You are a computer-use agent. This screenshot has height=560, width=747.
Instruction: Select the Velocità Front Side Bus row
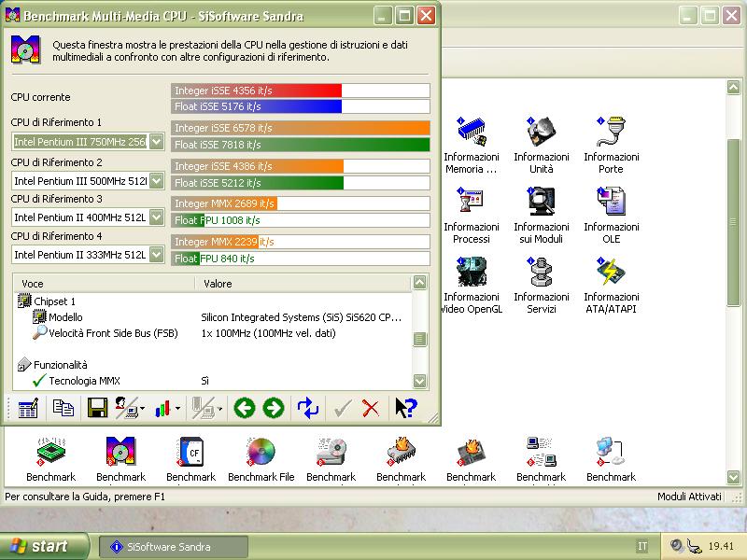click(x=113, y=333)
